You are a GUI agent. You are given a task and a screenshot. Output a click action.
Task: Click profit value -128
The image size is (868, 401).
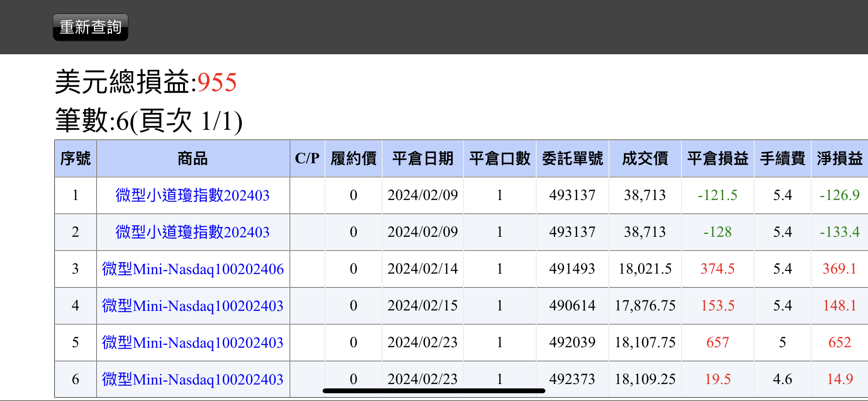pyautogui.click(x=717, y=232)
